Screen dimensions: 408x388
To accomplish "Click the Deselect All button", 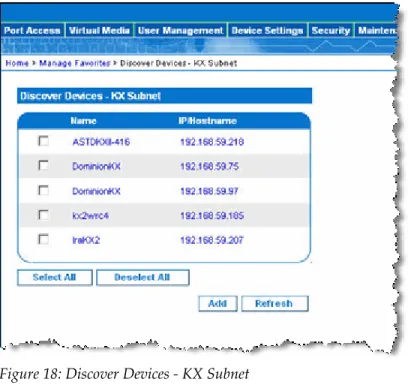I will pyautogui.click(x=143, y=277).
